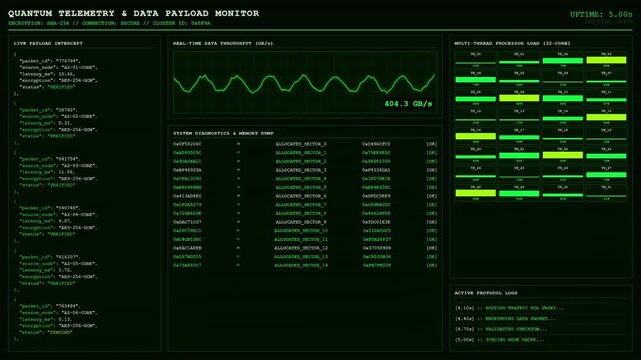Select the ALLOCATED_SECTOR_14 entry

coord(301,266)
